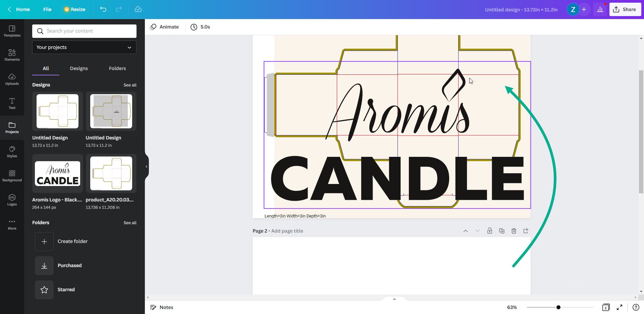Open the File menu

(47, 9)
